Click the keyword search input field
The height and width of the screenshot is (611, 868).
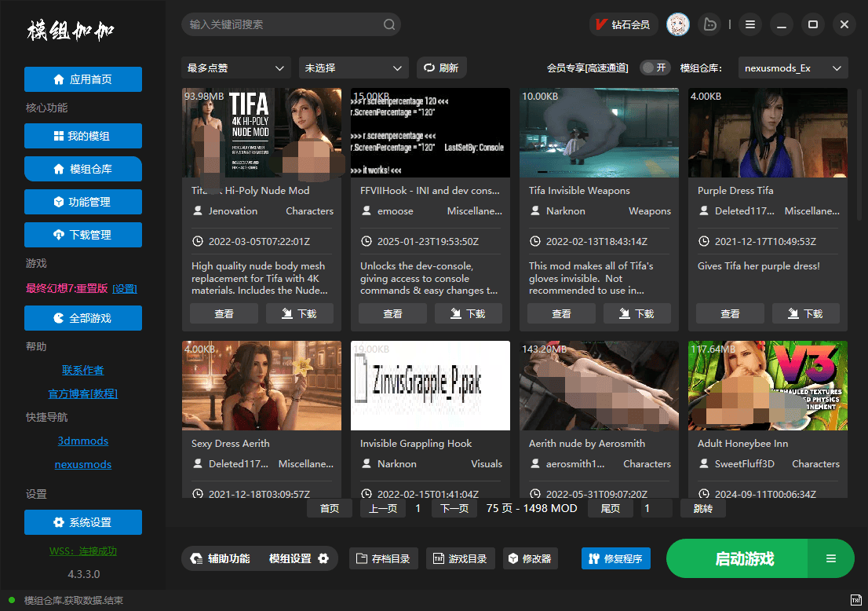click(283, 24)
